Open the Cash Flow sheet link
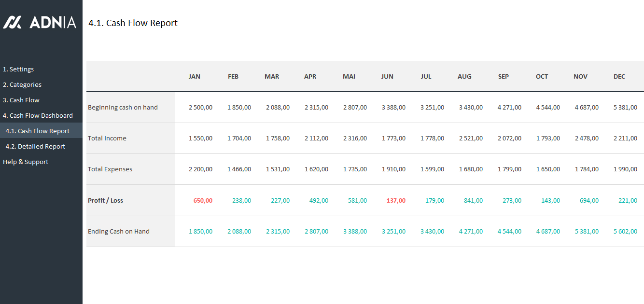The width and height of the screenshot is (644, 304). [21, 100]
